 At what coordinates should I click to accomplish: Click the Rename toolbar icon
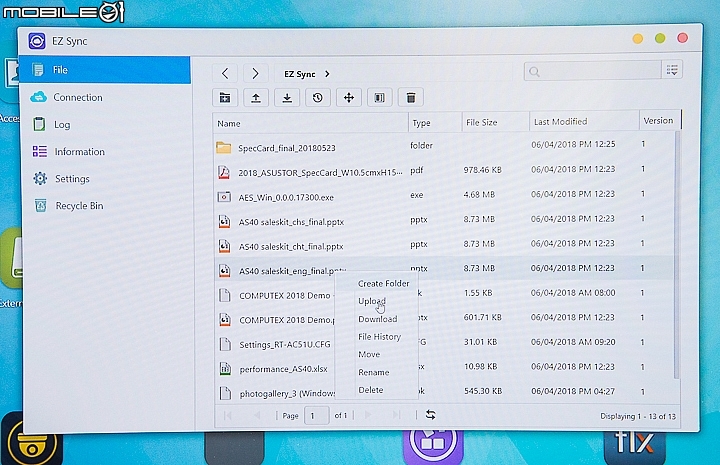380,97
